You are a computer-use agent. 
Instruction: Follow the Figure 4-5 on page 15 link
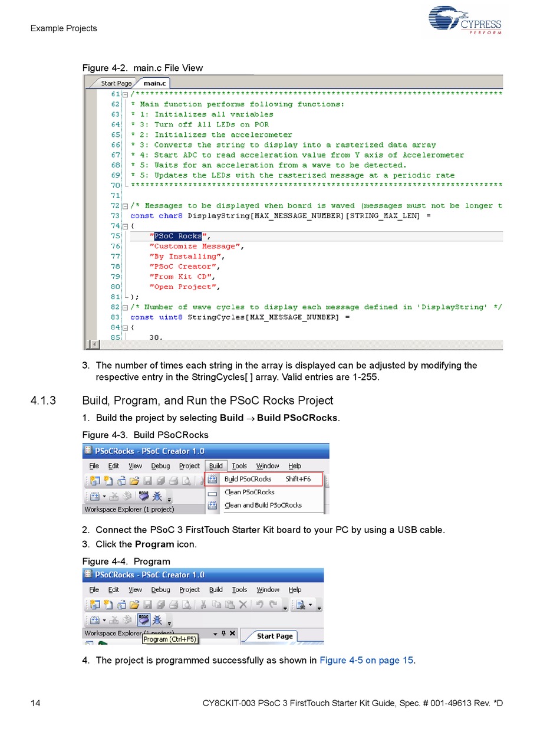tap(367, 660)
